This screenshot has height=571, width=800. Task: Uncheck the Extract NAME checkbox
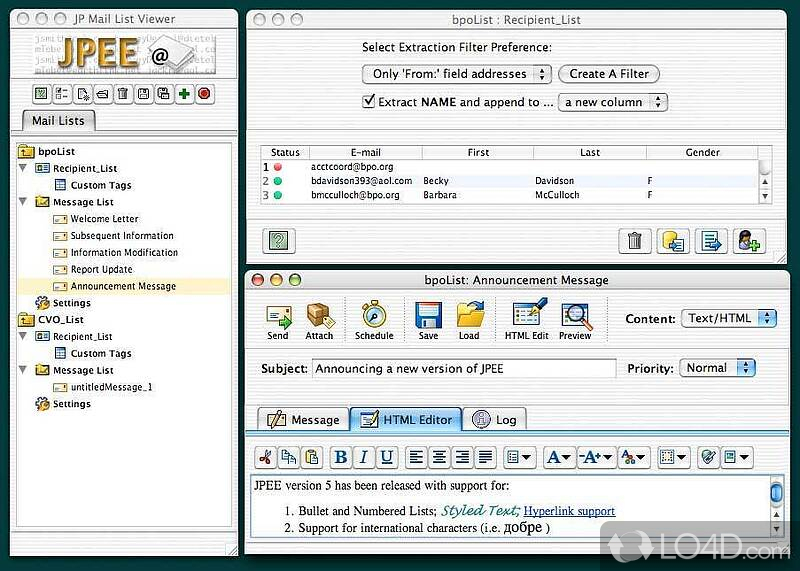tap(369, 102)
